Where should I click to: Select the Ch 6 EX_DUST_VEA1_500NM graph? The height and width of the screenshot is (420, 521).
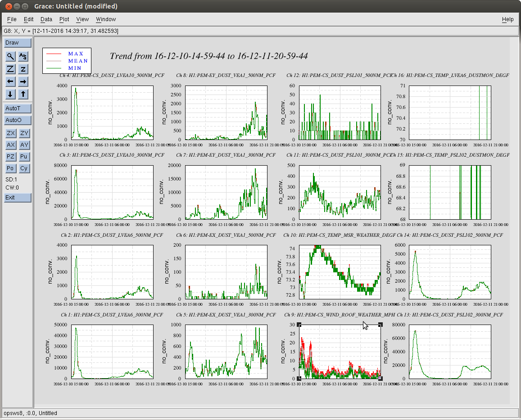[x=226, y=272]
